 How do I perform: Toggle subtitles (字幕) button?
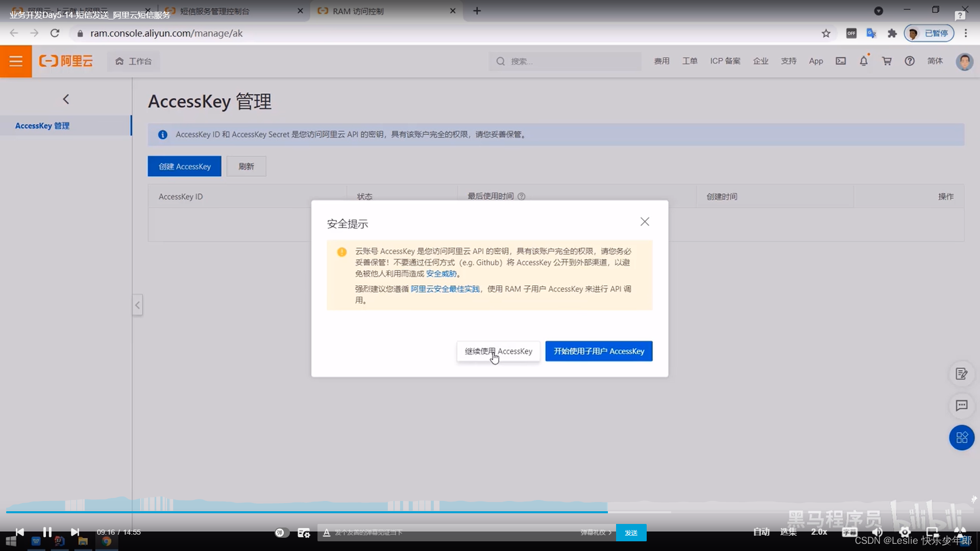850,532
